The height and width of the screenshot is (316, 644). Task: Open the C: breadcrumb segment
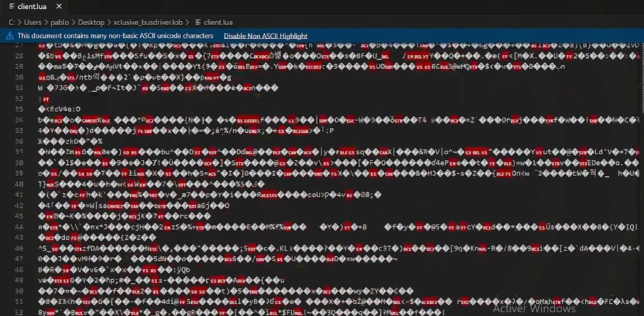click(x=12, y=22)
